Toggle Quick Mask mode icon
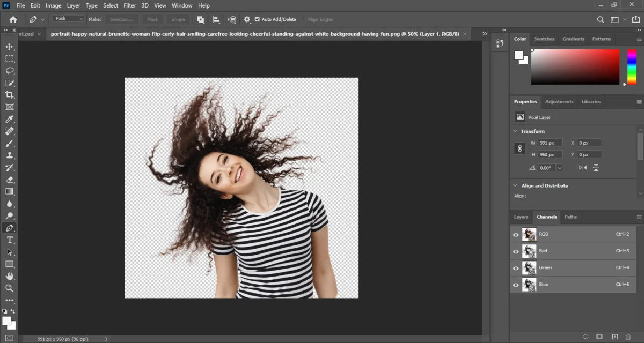644x343 pixels. coord(9,338)
